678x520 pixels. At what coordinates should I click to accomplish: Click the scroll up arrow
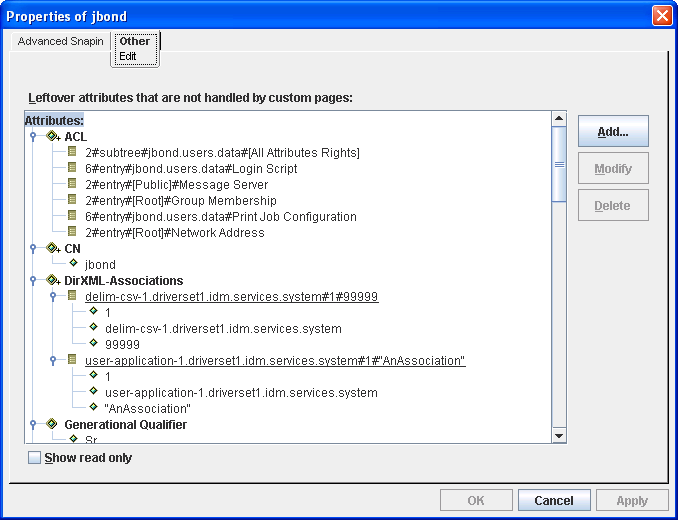coord(559,118)
